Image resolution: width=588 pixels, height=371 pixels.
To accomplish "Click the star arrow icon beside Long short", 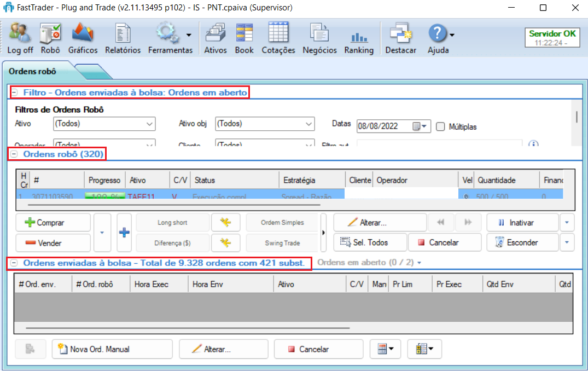I will pyautogui.click(x=225, y=223).
